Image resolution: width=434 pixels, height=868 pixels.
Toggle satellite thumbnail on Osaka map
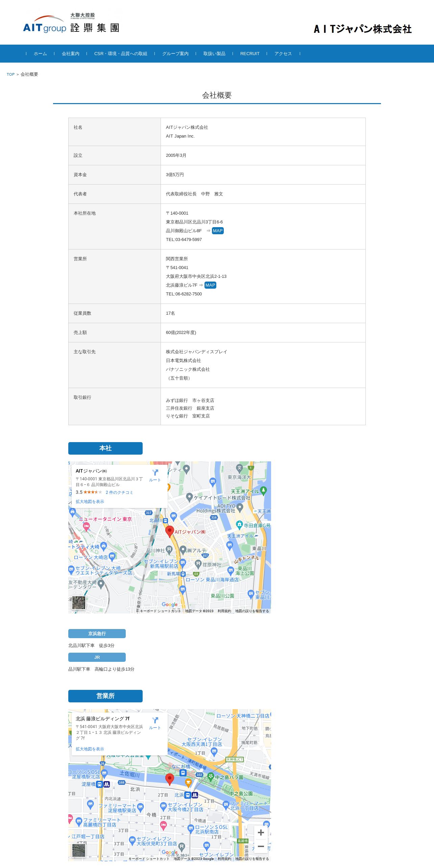coord(79,850)
